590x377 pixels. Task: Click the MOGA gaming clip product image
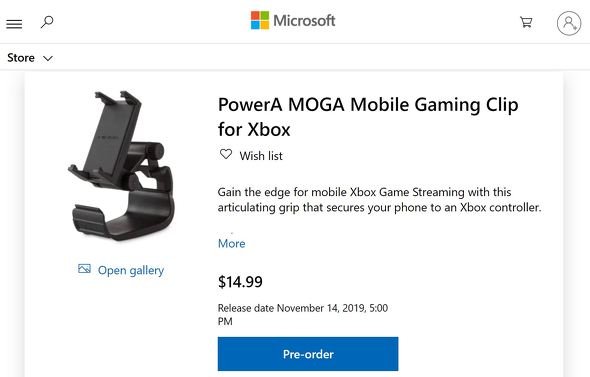tap(121, 166)
